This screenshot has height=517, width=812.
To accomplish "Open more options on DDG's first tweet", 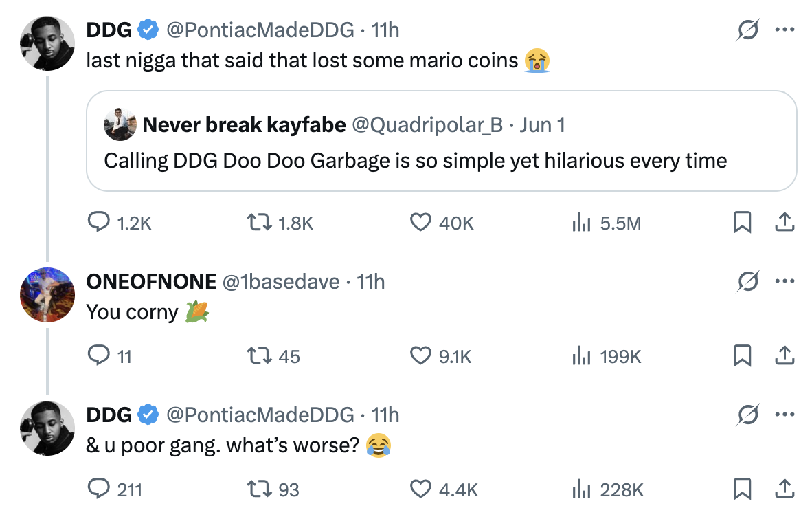I will [785, 30].
